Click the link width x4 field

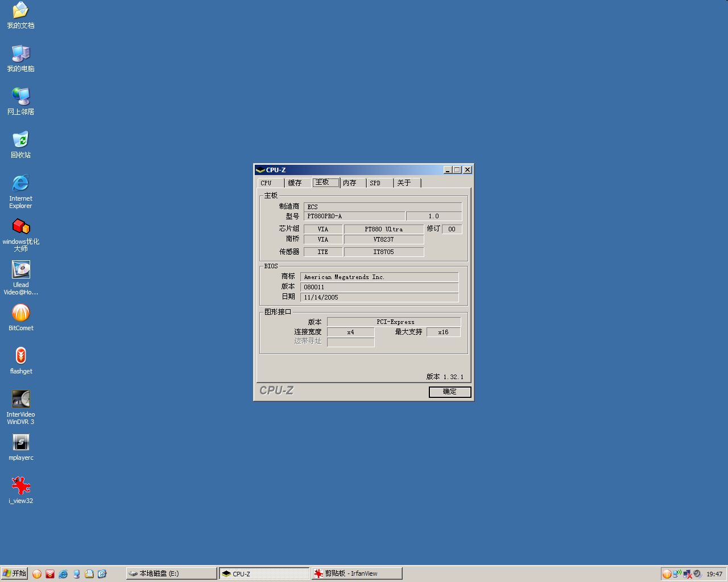(x=351, y=332)
